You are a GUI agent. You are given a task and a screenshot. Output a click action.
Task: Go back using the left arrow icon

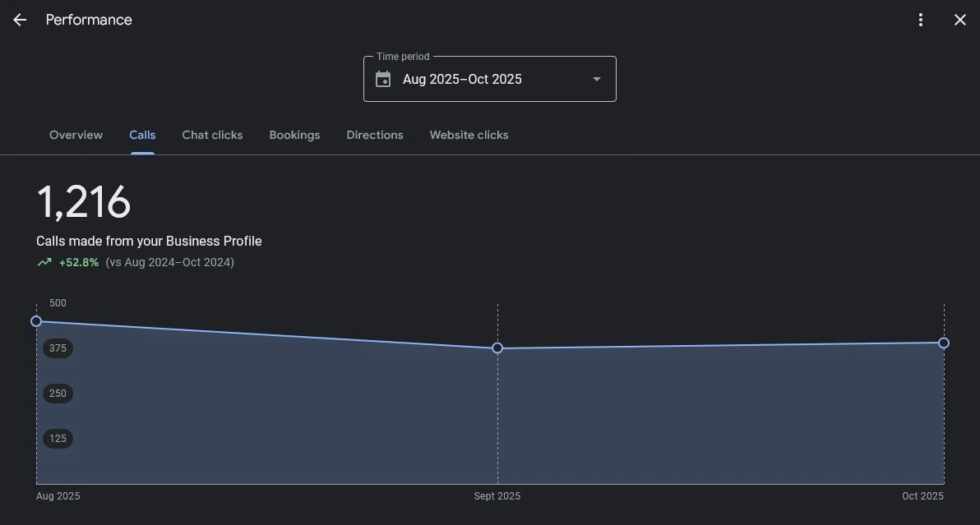(x=20, y=20)
